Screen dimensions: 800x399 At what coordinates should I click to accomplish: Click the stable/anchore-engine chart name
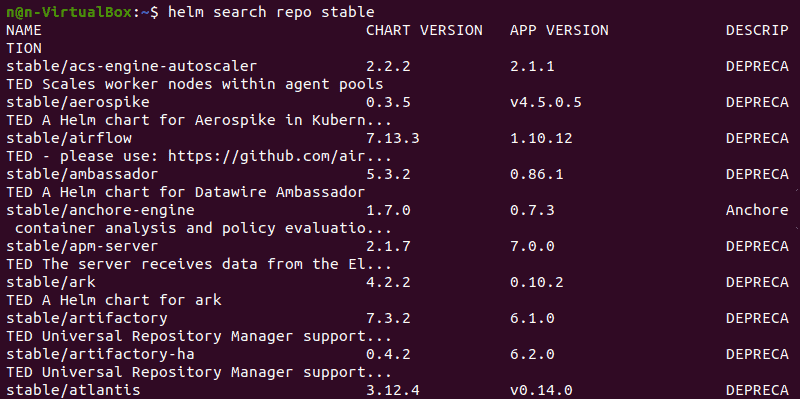pyautogui.click(x=100, y=211)
